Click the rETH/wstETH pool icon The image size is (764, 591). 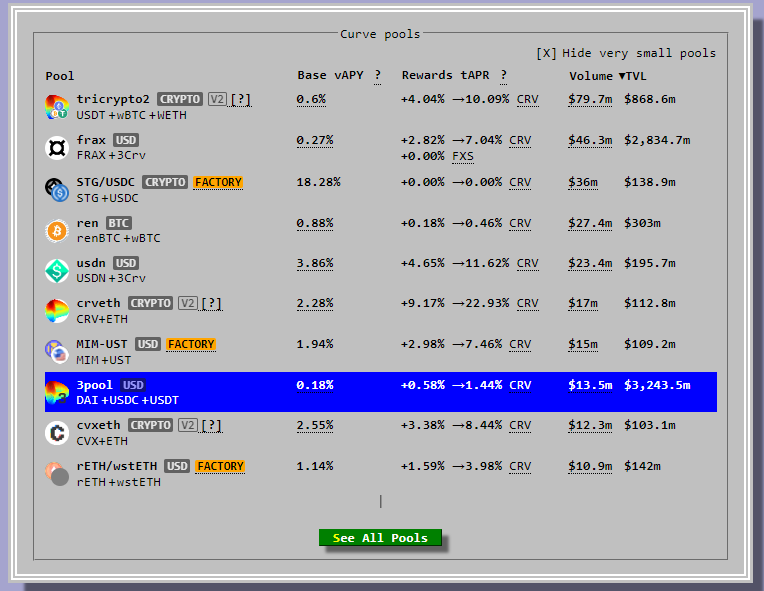[x=57, y=474]
